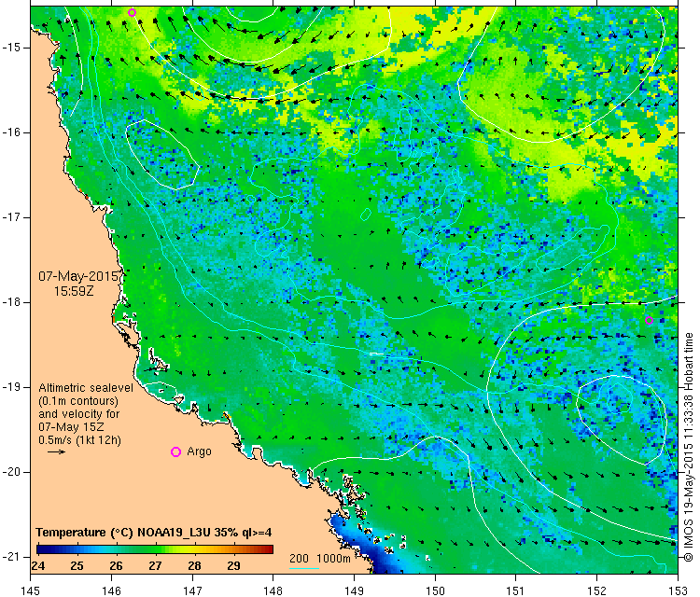Click longitude axis label '152'
Image resolution: width=700 pixels, height=597 pixels.
point(597,590)
